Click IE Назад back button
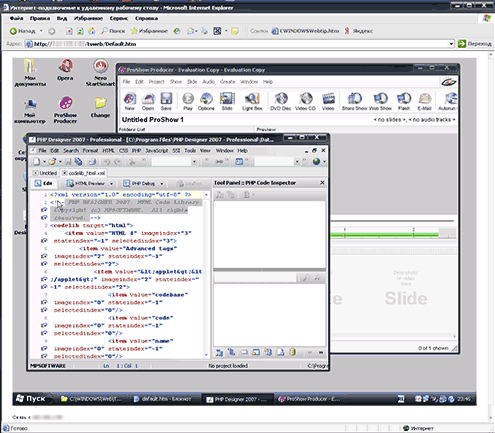Viewport: 495px width, 433px height. tap(23, 31)
